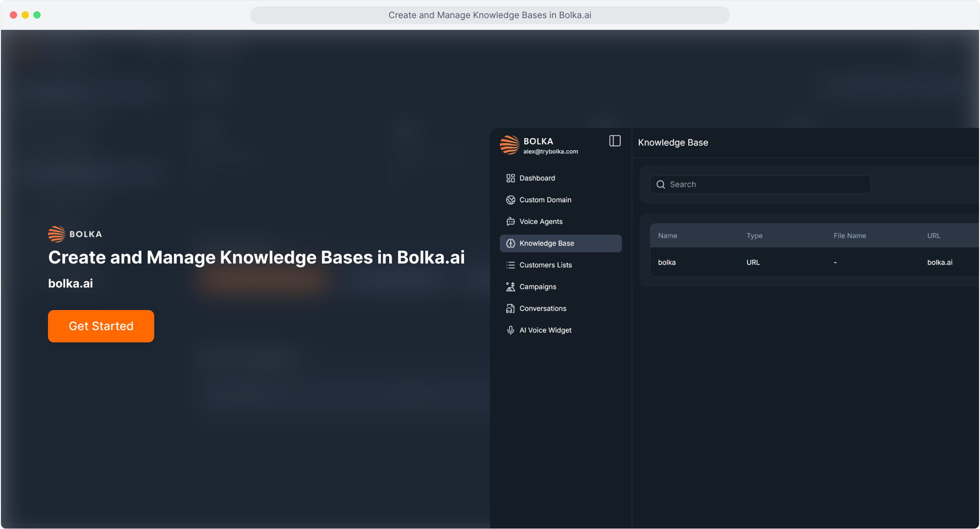Click the bolka.ai URL in the table
Screen dimensions: 980x529
(x=940, y=262)
